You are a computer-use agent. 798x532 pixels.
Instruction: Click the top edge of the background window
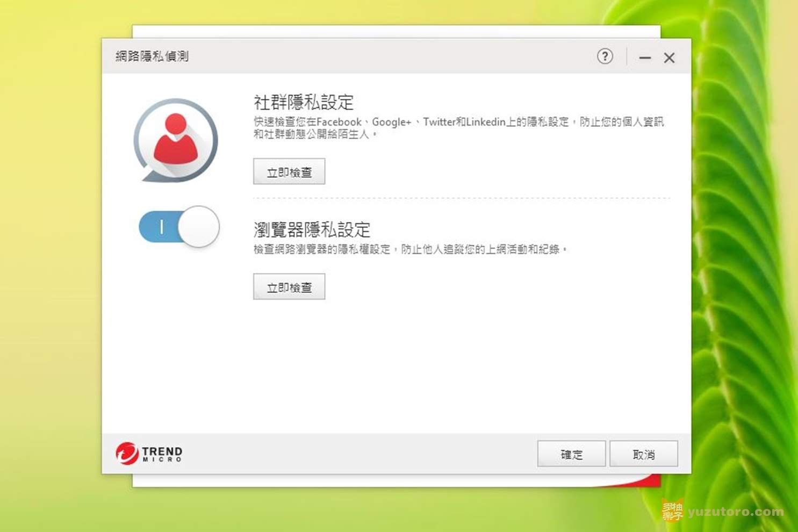click(396, 31)
